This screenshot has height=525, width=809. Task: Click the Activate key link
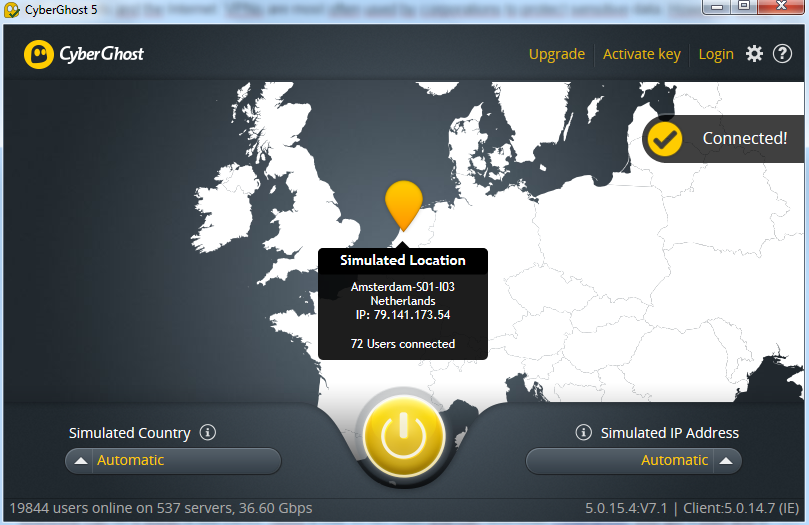[642, 54]
